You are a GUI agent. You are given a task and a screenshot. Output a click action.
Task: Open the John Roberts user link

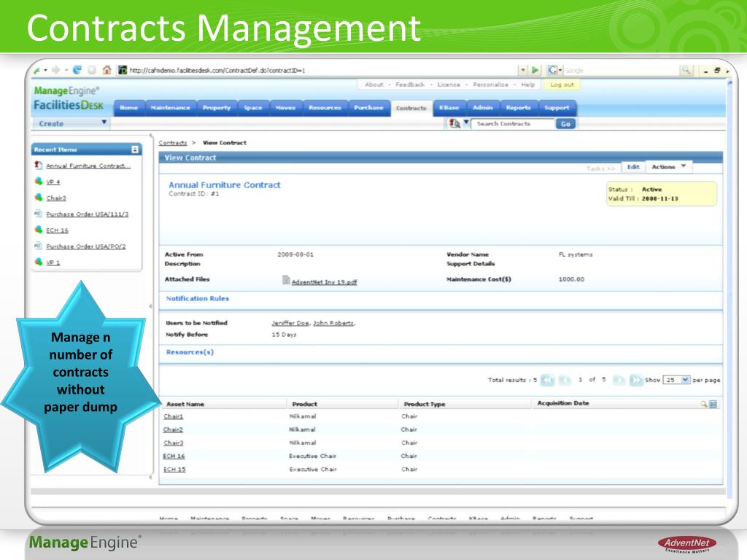(x=333, y=323)
